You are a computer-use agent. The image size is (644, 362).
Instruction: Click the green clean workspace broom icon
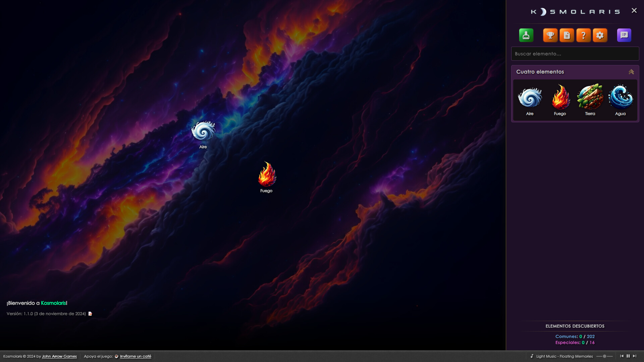click(526, 35)
